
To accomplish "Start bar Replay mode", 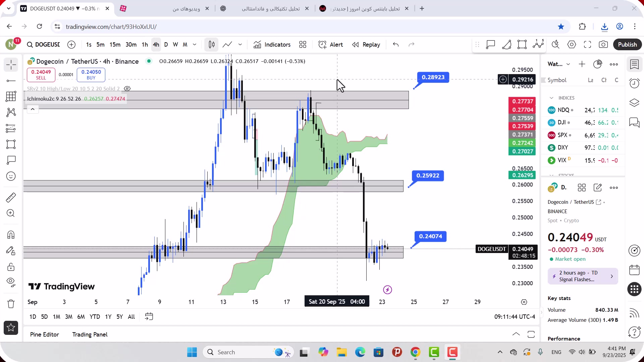I will [366, 45].
